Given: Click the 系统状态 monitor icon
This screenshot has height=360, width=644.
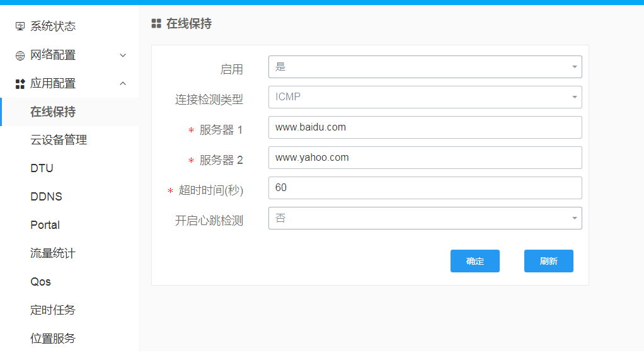Looking at the screenshot, I should point(20,26).
